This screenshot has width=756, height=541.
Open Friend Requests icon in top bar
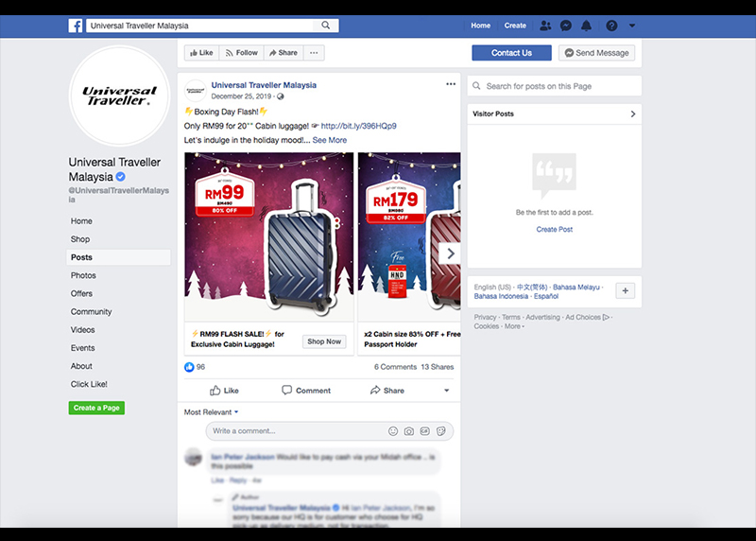click(545, 26)
